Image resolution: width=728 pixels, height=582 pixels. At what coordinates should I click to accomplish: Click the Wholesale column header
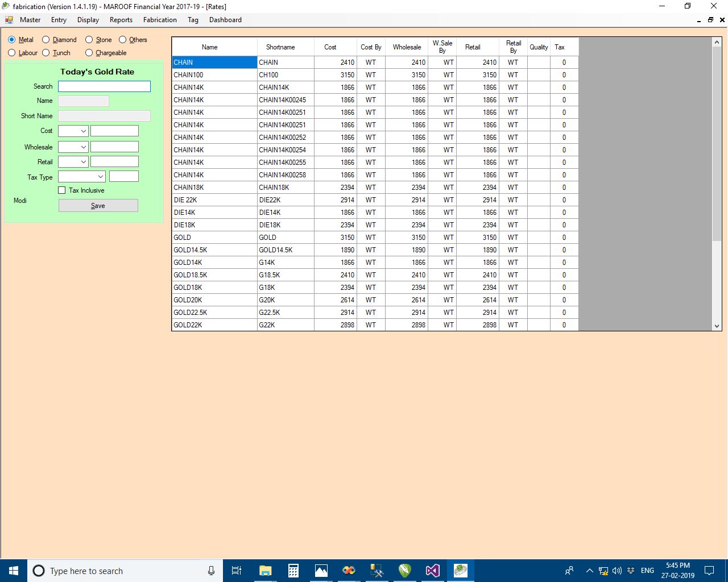tap(407, 47)
